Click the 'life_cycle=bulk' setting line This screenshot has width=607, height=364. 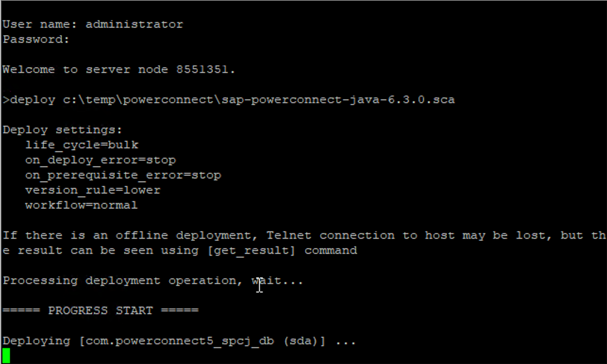[82, 145]
